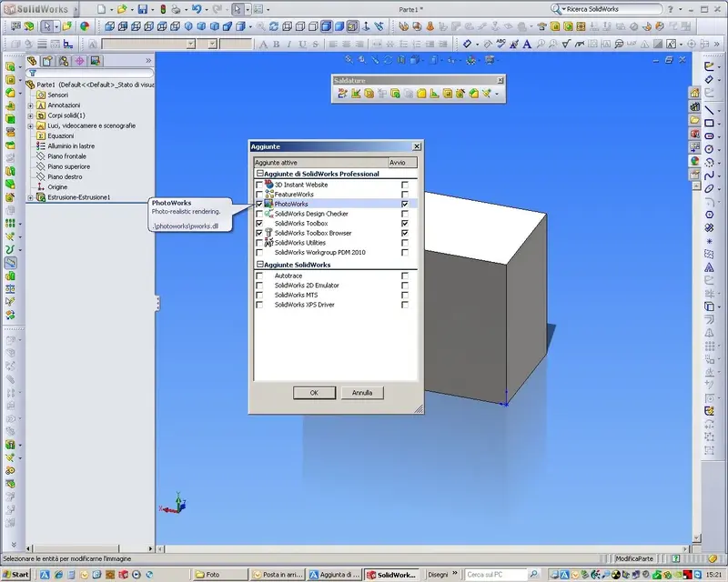Screen dimensions: 728x582
Task: Expand the Corpi solidi(1) tree node
Action: [31, 115]
